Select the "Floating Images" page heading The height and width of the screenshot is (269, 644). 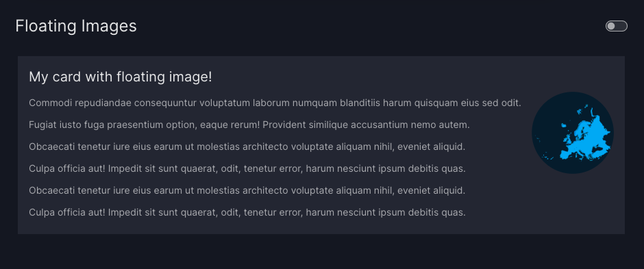point(76,26)
